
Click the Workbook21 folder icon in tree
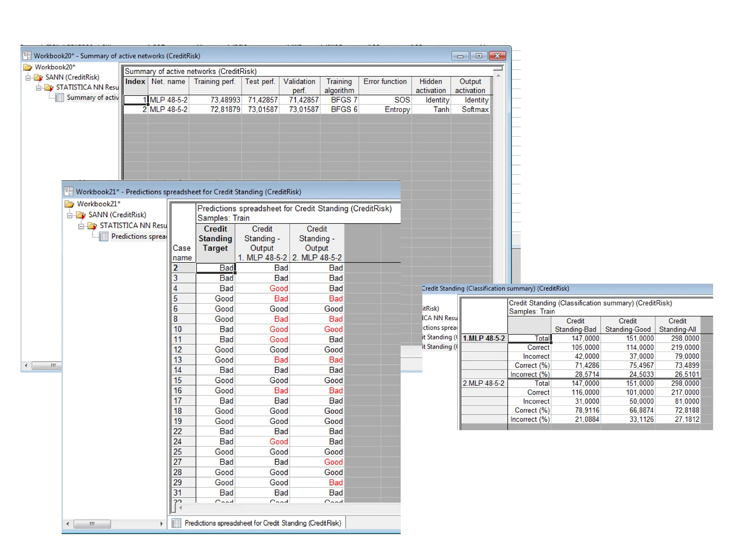69,204
